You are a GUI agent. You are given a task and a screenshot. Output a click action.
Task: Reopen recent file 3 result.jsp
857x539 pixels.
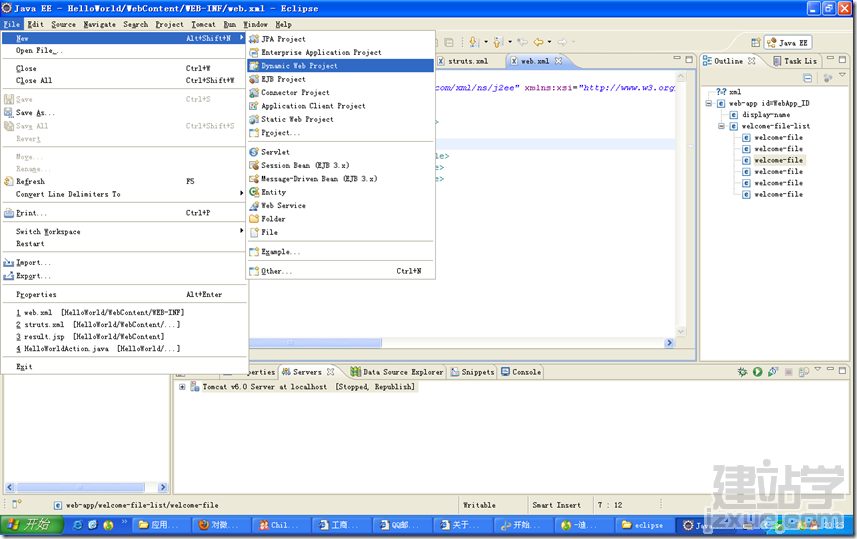(124, 337)
